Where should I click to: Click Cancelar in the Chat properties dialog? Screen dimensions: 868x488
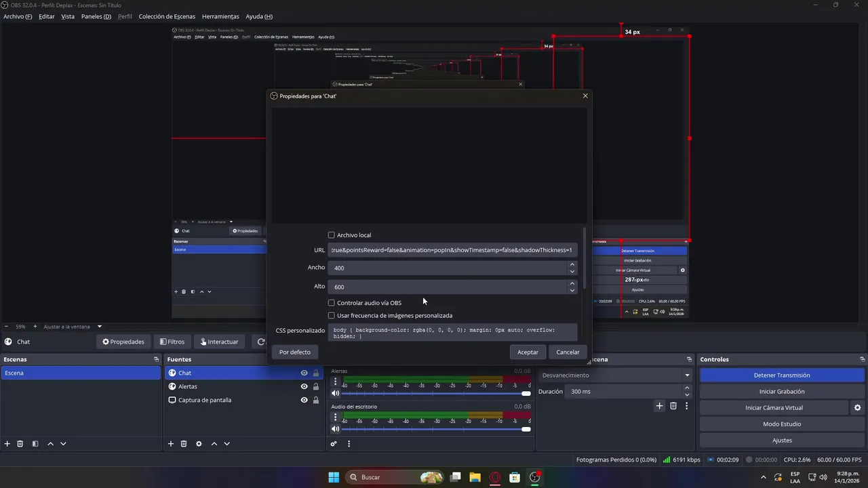[x=568, y=352]
